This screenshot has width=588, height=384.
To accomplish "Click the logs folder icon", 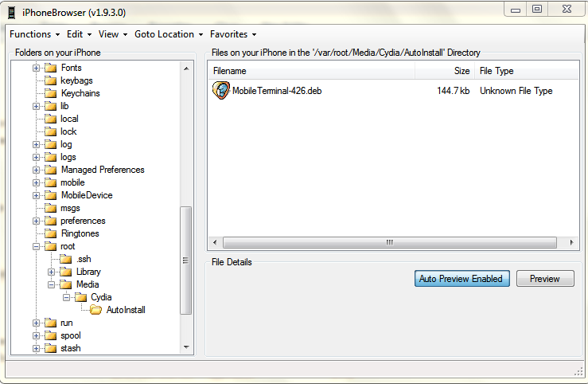I will click(50, 157).
